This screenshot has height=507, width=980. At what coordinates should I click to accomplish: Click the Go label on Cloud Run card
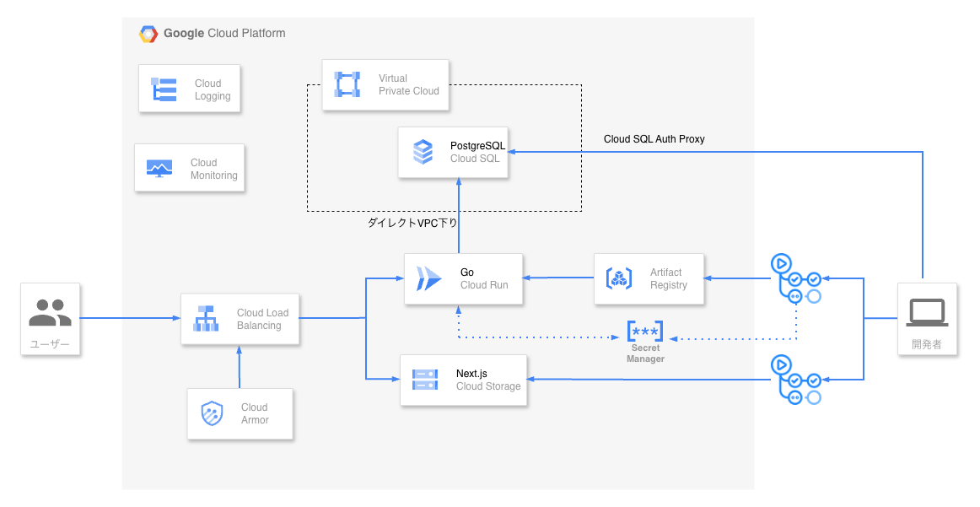[x=467, y=272]
